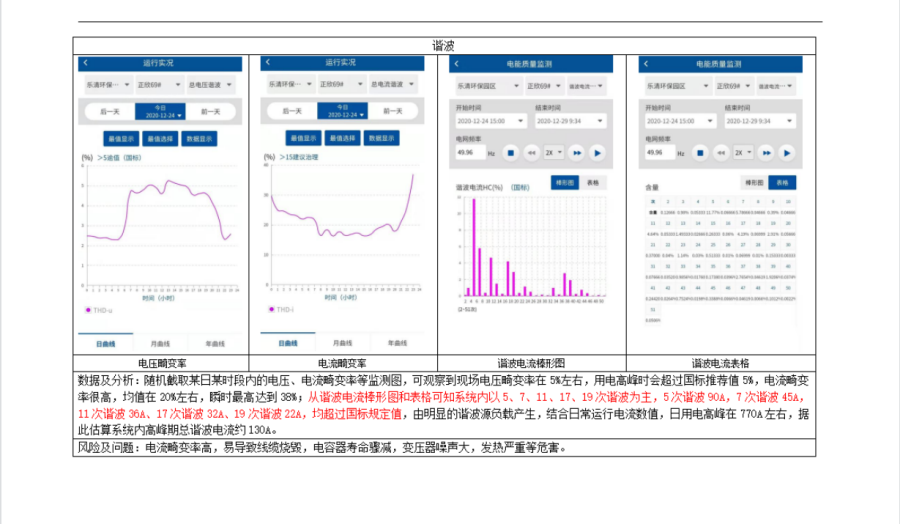Screen dimensions: 900x524
Task: Click 后一天 in voltage distortion date selector
Action: pos(109,112)
